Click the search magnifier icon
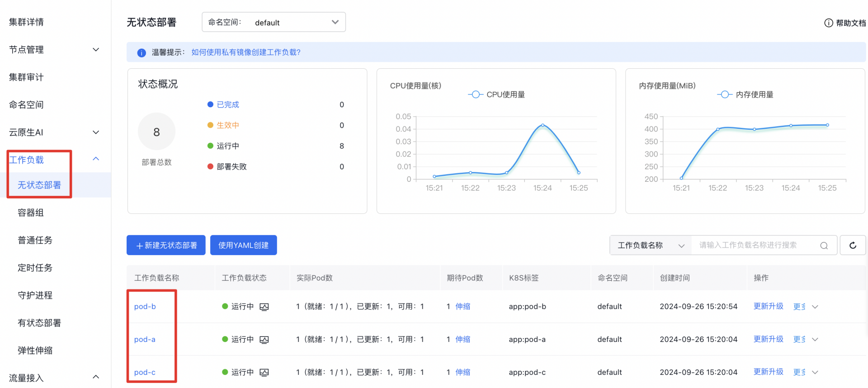 824,246
